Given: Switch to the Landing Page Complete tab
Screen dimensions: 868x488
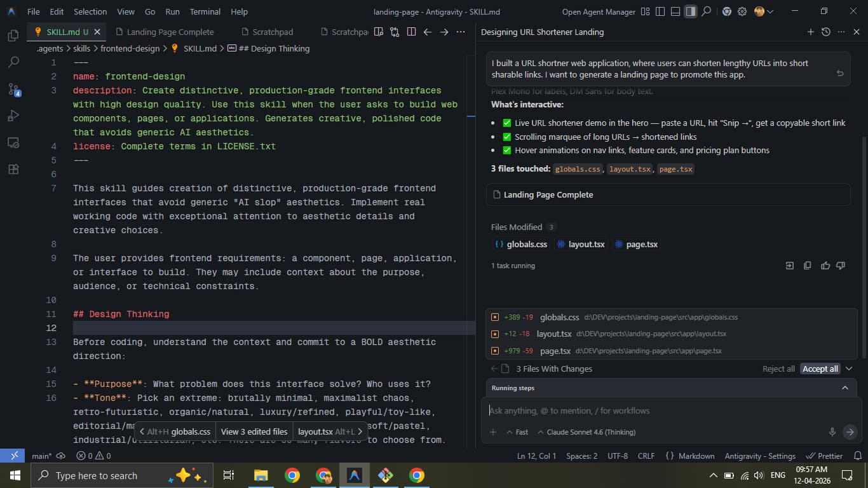Looking at the screenshot, I should [x=170, y=32].
